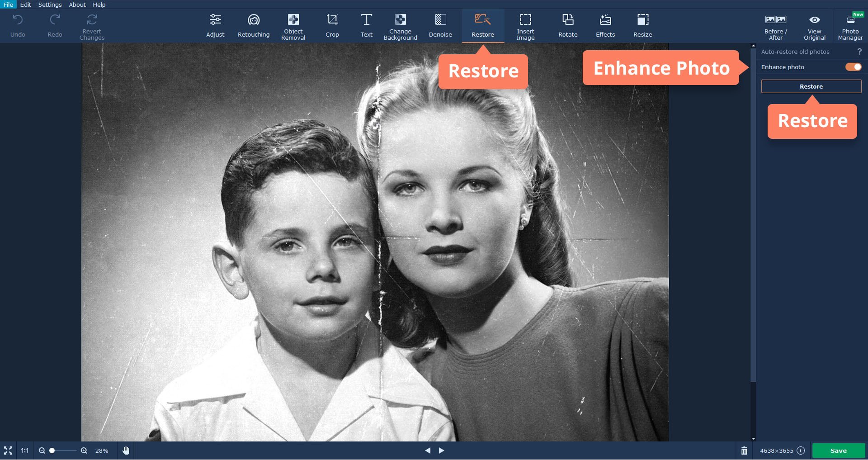Select the Object Removal tool
Viewport: 868px width, 460px height.
click(x=293, y=26)
